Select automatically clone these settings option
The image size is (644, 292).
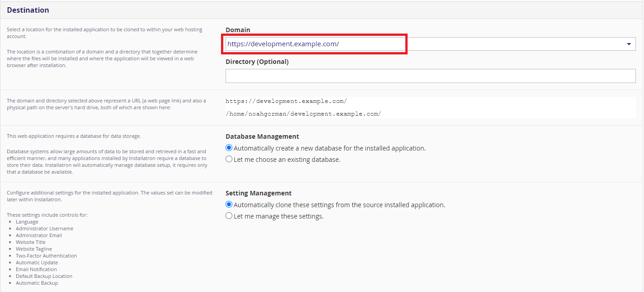(x=229, y=204)
